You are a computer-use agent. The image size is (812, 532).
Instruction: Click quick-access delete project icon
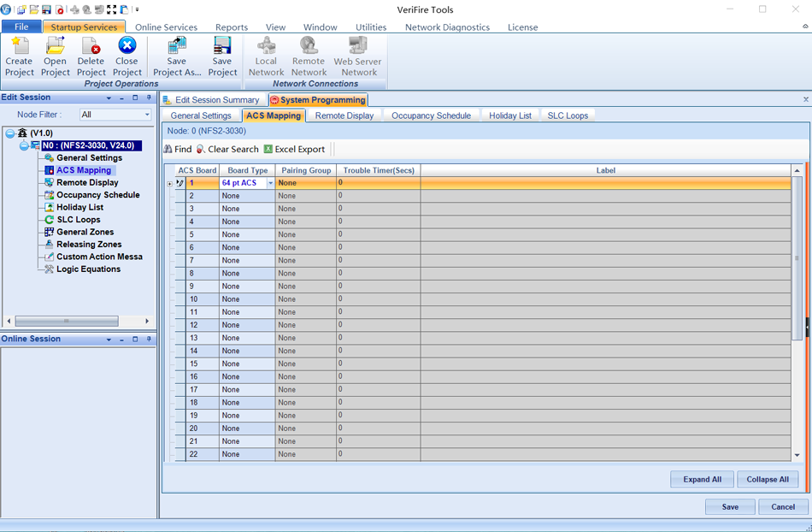point(60,9)
